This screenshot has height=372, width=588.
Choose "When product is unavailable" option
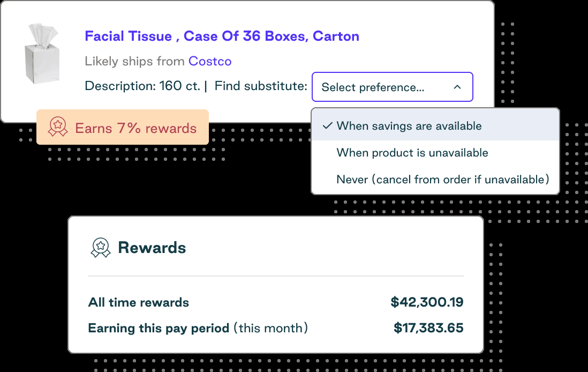(412, 153)
